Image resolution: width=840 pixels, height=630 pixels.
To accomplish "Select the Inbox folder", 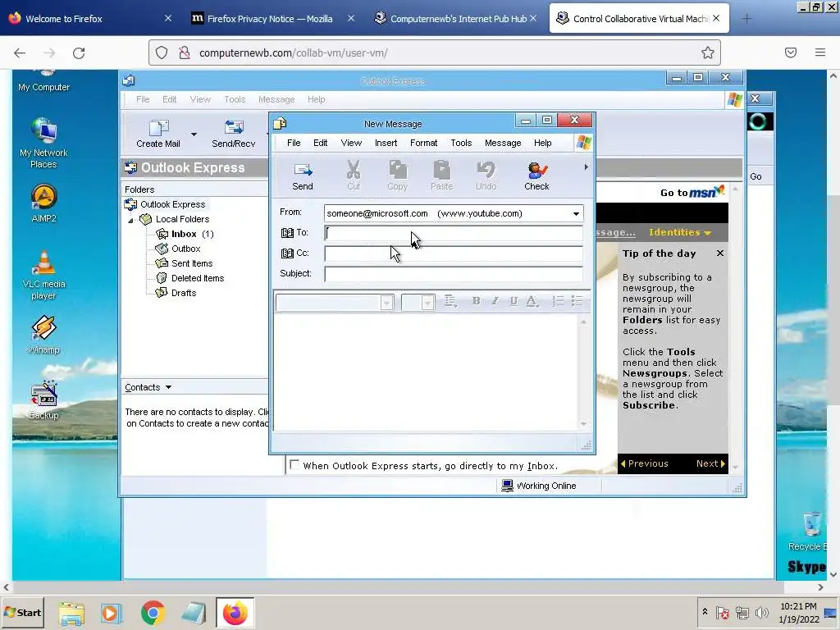I will [x=185, y=234].
